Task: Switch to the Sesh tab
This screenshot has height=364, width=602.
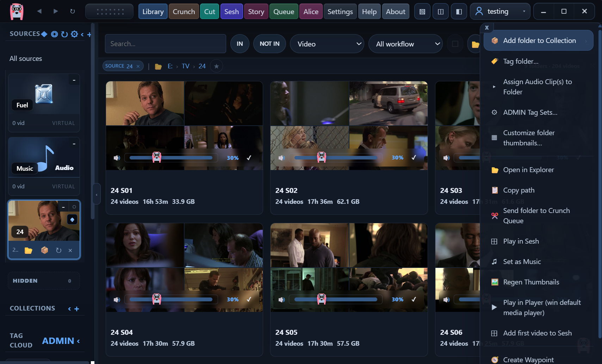Action: pyautogui.click(x=231, y=12)
